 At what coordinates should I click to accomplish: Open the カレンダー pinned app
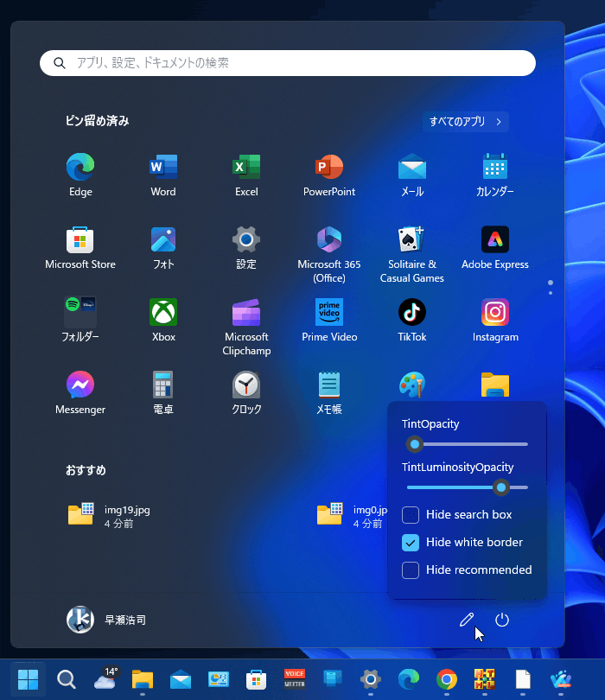click(494, 175)
